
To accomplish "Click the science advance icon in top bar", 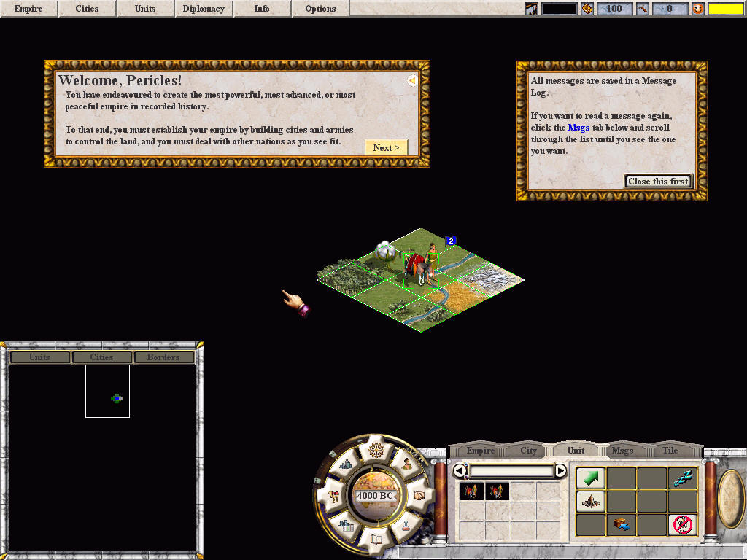I will (x=531, y=9).
